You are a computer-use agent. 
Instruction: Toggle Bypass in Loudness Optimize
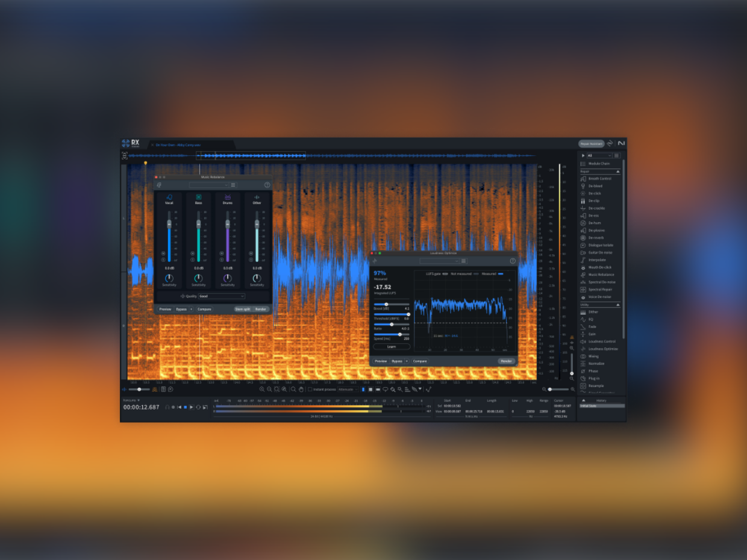point(396,361)
